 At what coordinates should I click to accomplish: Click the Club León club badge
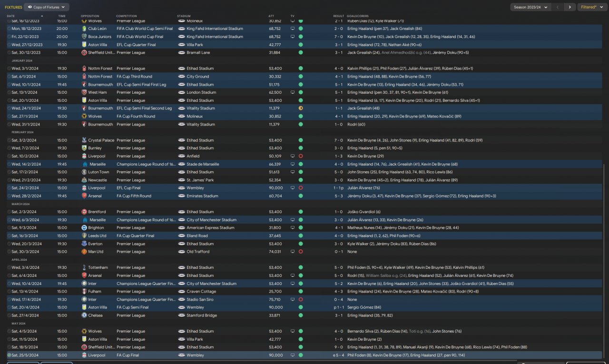point(84,29)
